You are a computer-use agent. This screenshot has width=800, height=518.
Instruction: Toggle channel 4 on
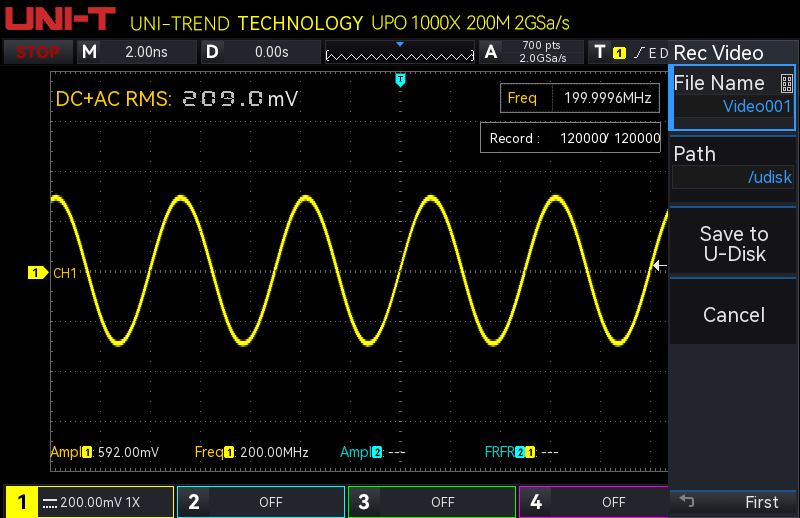[602, 502]
